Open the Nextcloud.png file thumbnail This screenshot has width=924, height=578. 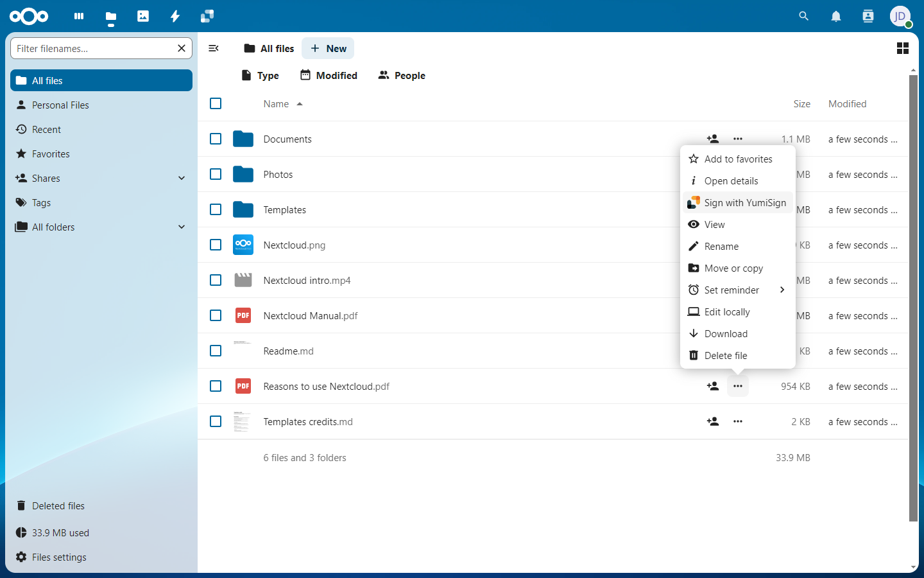243,245
